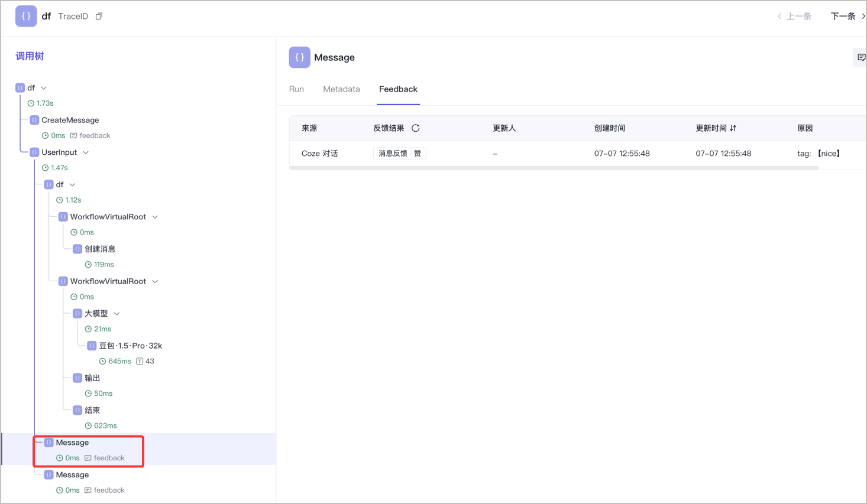Click the 结束 node icon
This screenshot has height=504, width=867.
[77, 410]
